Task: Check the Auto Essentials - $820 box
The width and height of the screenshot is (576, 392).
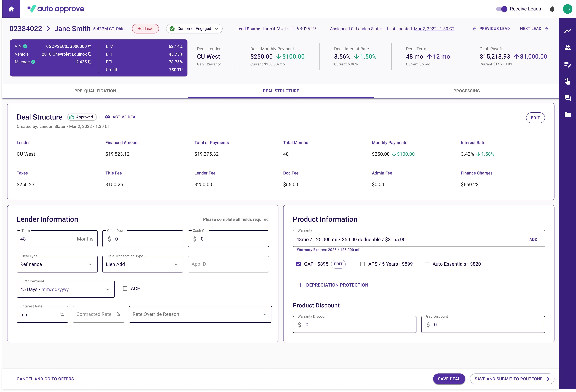Action: click(x=427, y=264)
